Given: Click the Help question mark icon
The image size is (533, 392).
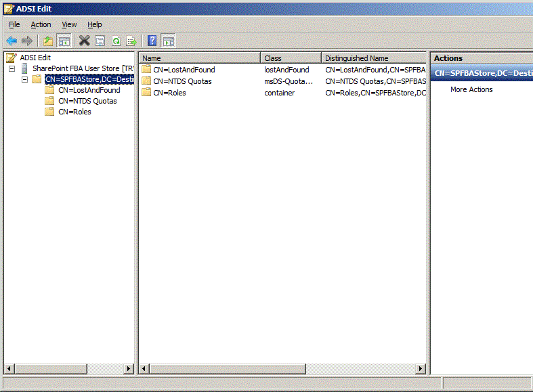Looking at the screenshot, I should tap(152, 41).
